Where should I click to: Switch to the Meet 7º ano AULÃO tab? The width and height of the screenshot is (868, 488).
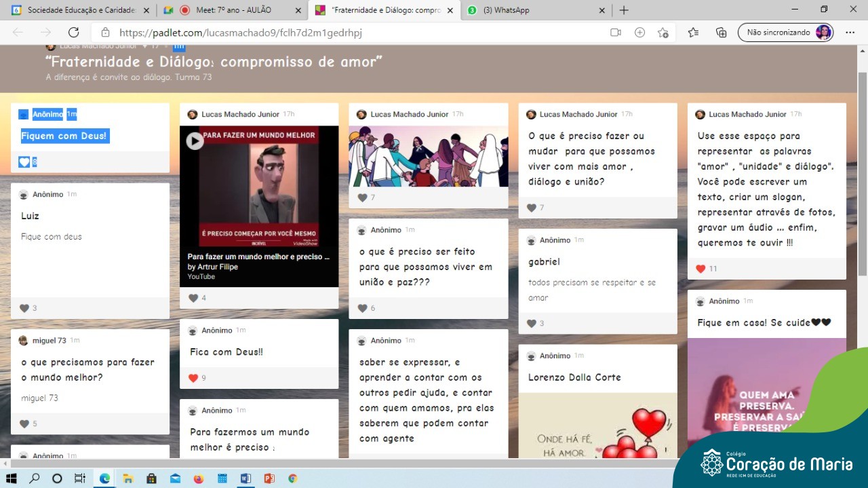[233, 10]
